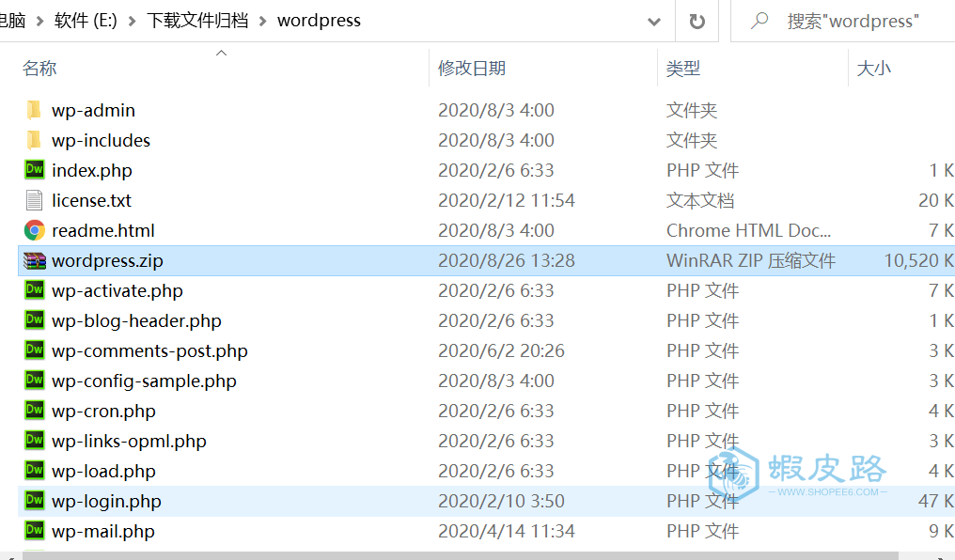Select the wp-includes folder name
The image size is (955, 560).
click(101, 140)
